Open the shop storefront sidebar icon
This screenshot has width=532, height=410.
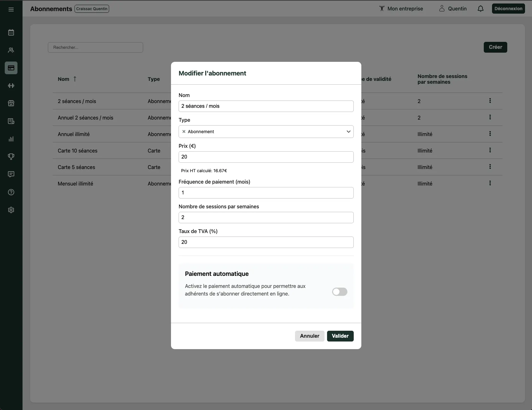point(11,103)
